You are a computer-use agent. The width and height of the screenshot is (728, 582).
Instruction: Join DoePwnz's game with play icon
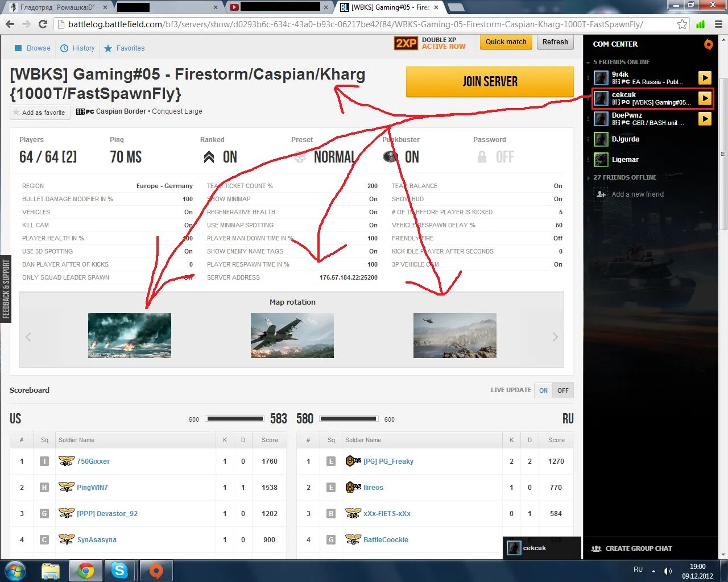coord(705,119)
